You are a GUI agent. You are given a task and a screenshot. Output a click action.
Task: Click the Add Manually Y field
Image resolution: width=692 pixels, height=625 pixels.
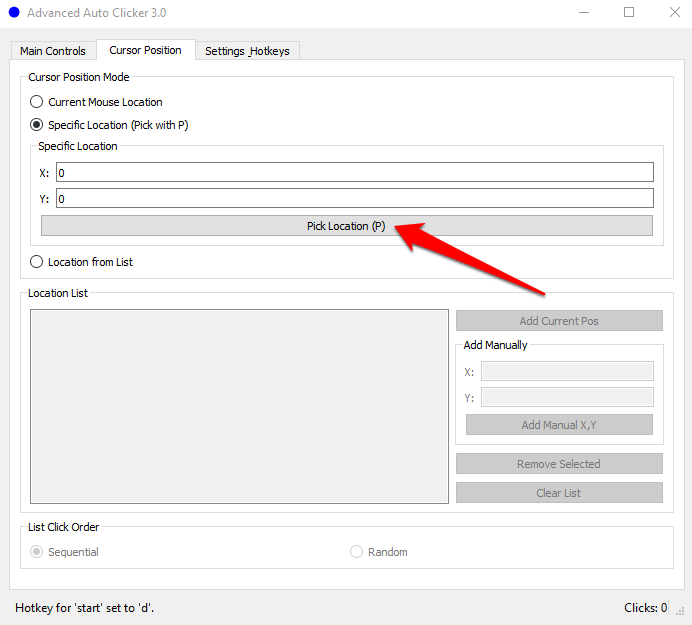567,397
